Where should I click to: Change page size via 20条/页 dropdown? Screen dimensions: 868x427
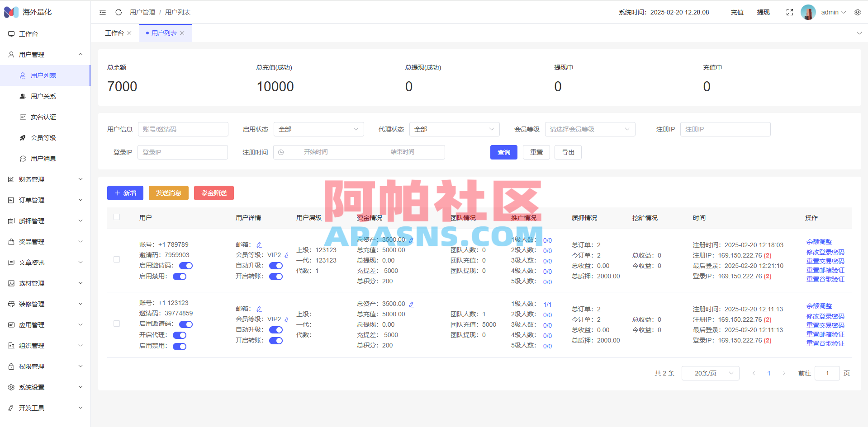pyautogui.click(x=710, y=373)
